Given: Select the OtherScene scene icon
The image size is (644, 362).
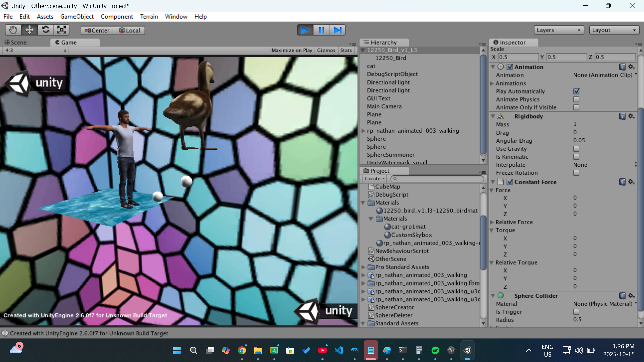Looking at the screenshot, I should 371,259.
